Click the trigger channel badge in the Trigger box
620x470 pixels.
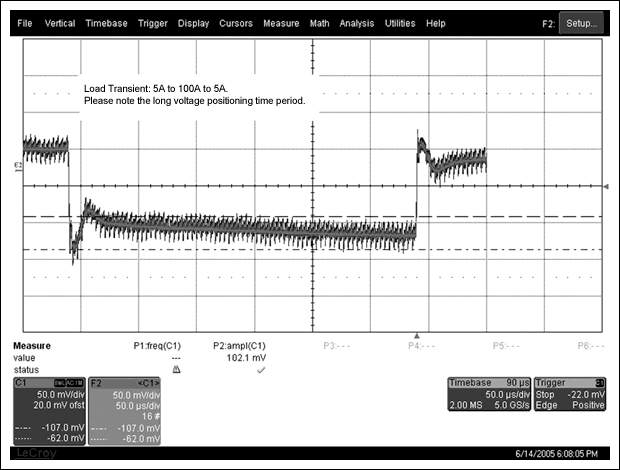pos(599,383)
